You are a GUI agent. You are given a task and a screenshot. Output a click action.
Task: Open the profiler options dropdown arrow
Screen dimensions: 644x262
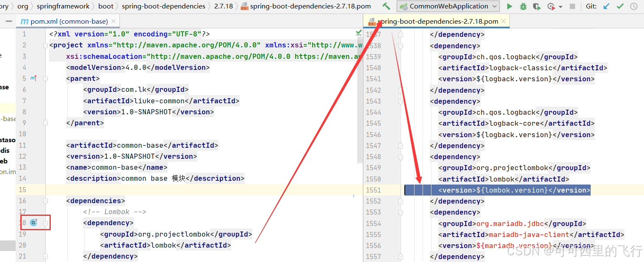pos(561,7)
